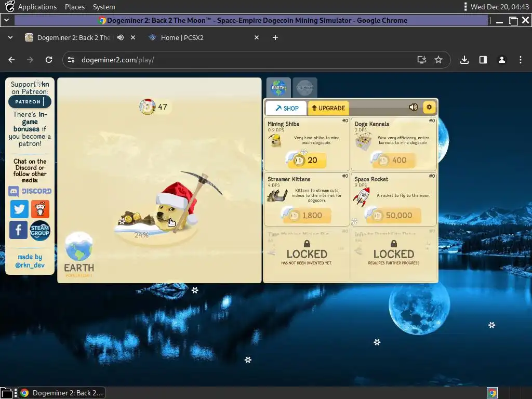Open the Places menu
This screenshot has width=532, height=399.
(75, 7)
